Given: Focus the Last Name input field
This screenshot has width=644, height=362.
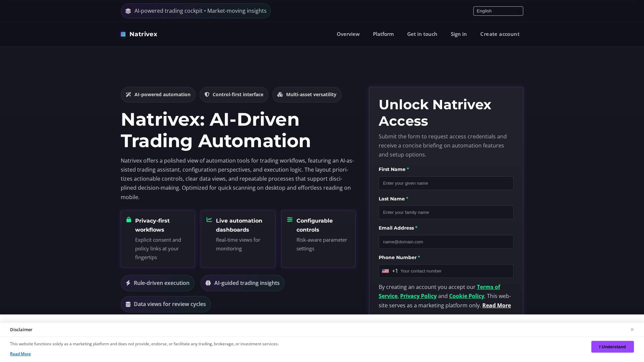Looking at the screenshot, I should point(446,212).
